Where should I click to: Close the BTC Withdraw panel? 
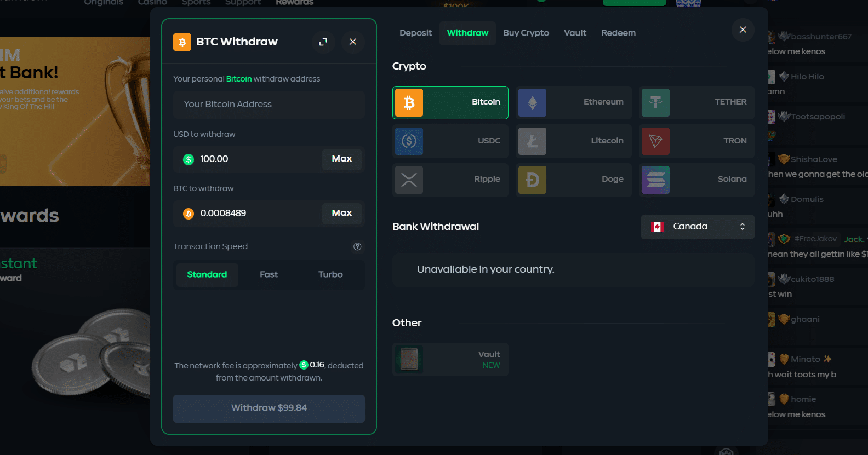click(x=353, y=42)
